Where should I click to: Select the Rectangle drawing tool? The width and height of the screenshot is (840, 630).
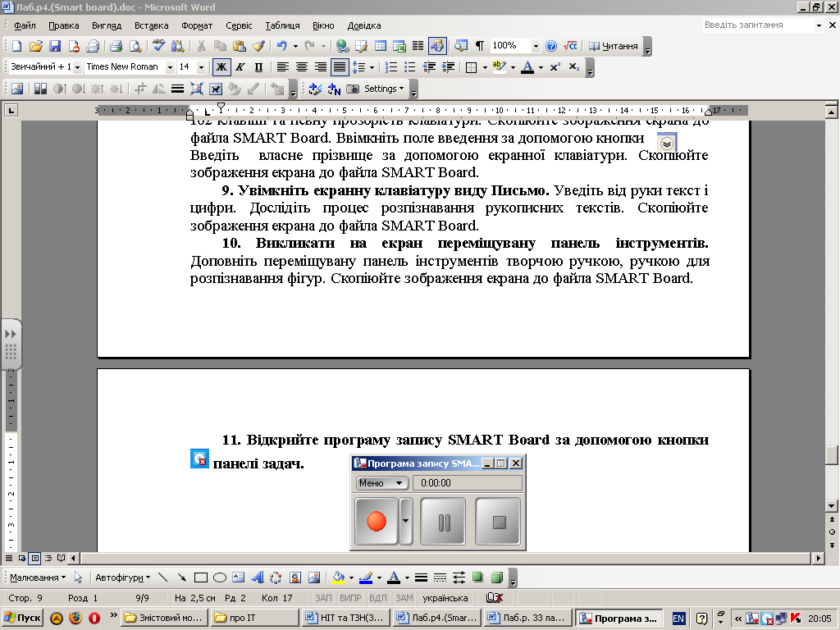pyautogui.click(x=201, y=577)
